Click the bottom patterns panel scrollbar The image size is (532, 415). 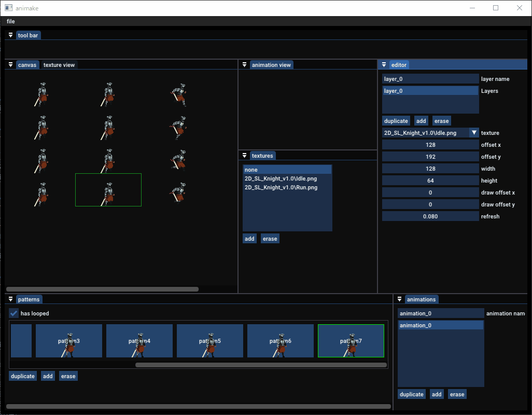(199, 406)
